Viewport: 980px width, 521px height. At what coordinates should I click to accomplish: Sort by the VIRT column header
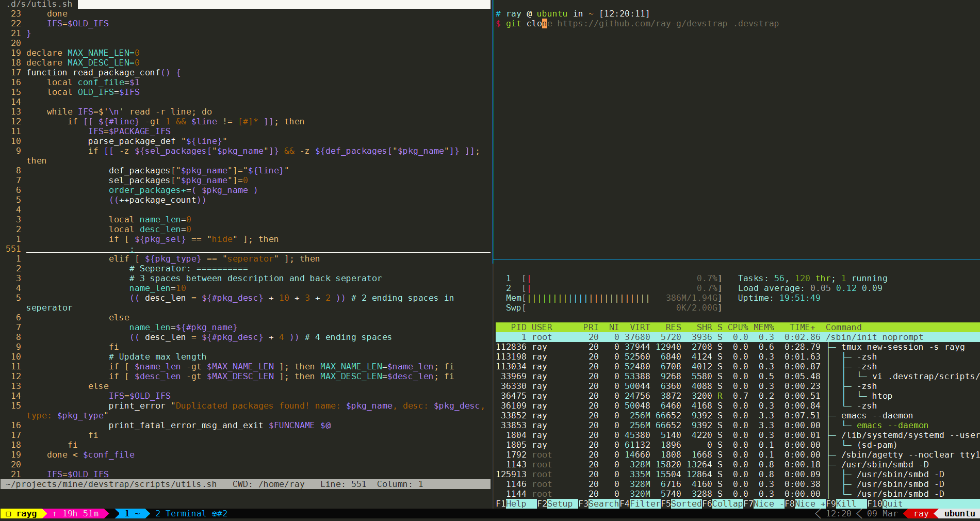[640, 328]
